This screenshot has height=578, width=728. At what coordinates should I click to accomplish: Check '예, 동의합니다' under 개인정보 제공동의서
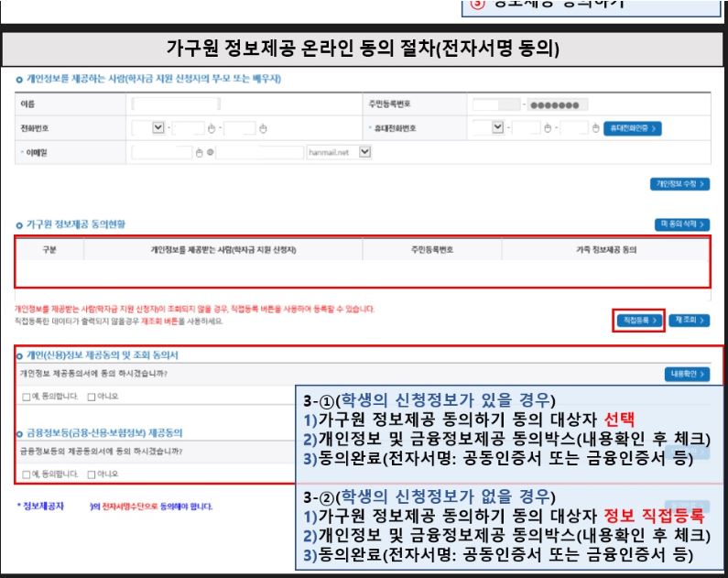tap(27, 397)
